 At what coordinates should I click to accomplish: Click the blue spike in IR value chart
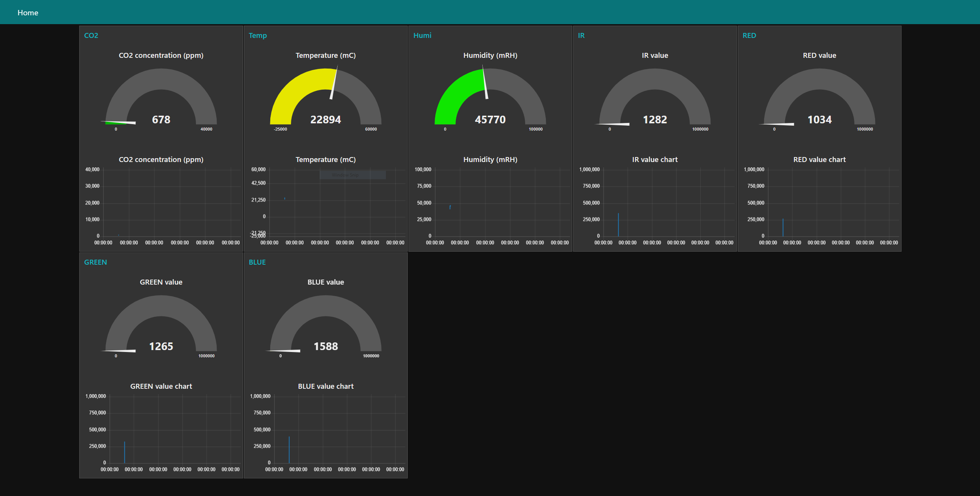click(x=618, y=225)
